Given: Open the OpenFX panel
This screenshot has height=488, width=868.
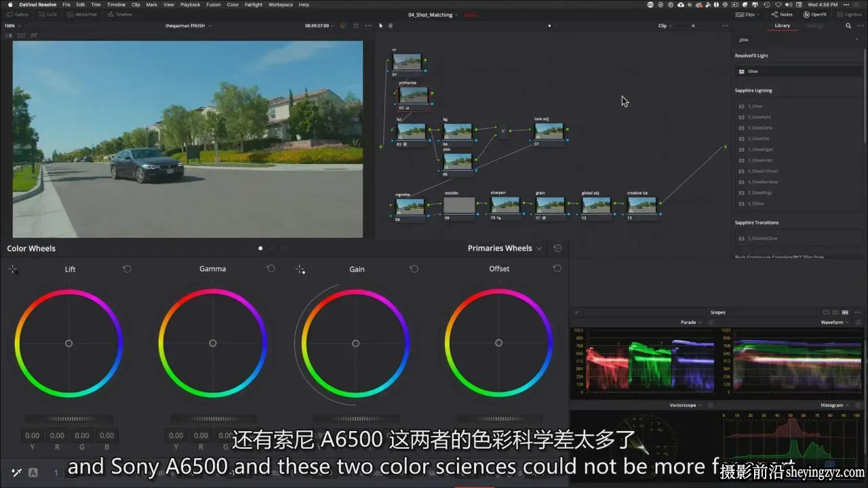Looking at the screenshot, I should point(815,14).
